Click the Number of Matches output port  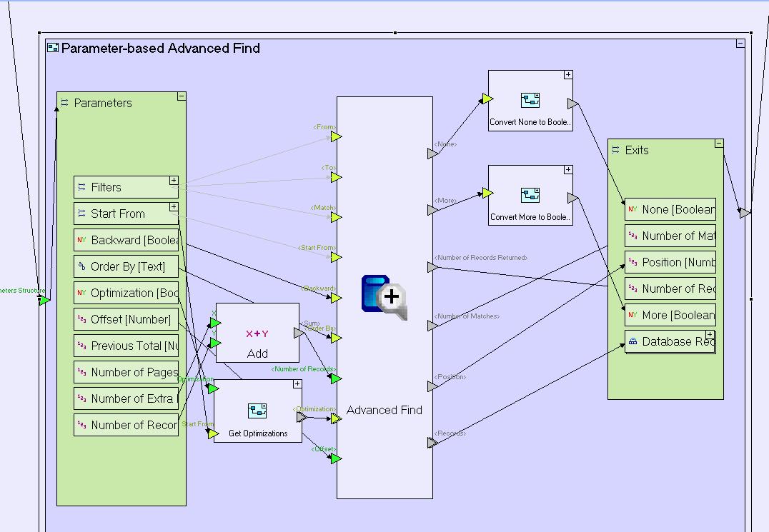point(432,326)
